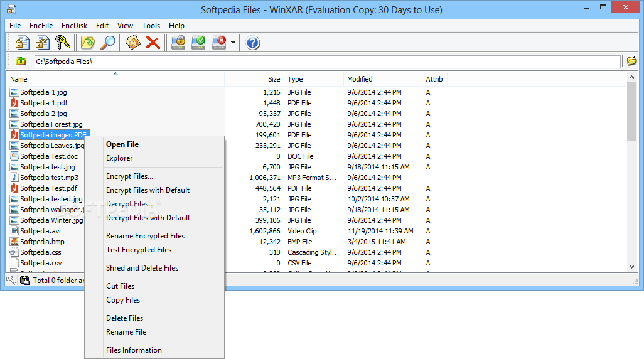This screenshot has width=644, height=359.
Task: Click the Softpedia.csv blank file icon
Action: (14, 263)
